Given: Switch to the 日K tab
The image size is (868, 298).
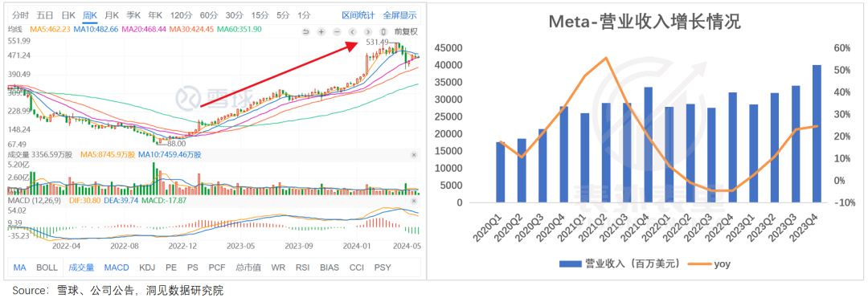Looking at the screenshot, I should coord(68,15).
